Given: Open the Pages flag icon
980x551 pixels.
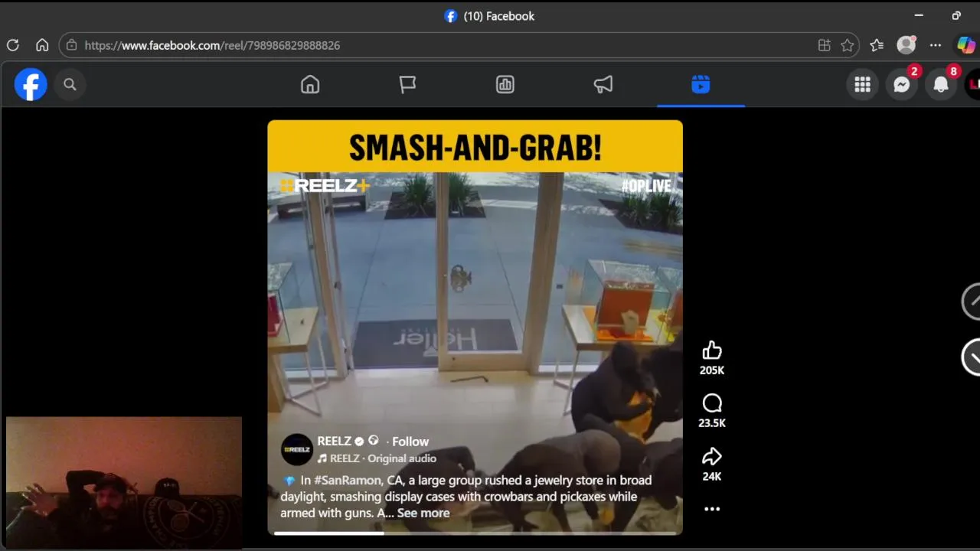Looking at the screenshot, I should point(407,84).
